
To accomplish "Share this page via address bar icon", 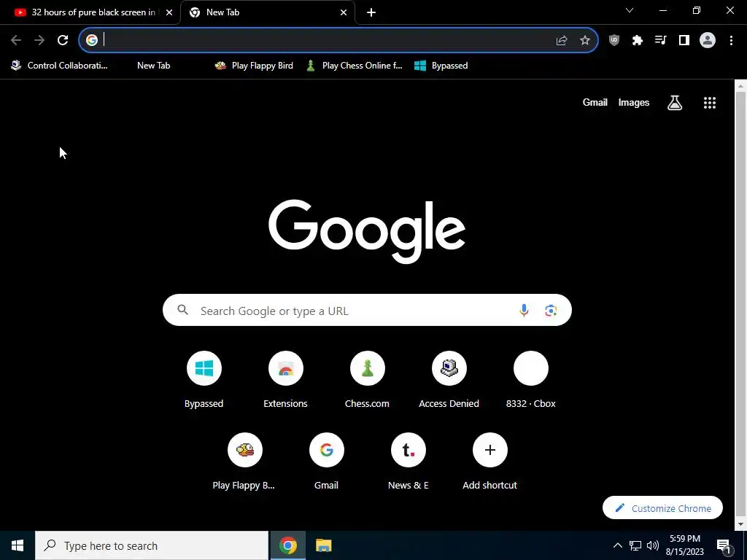I will (562, 41).
